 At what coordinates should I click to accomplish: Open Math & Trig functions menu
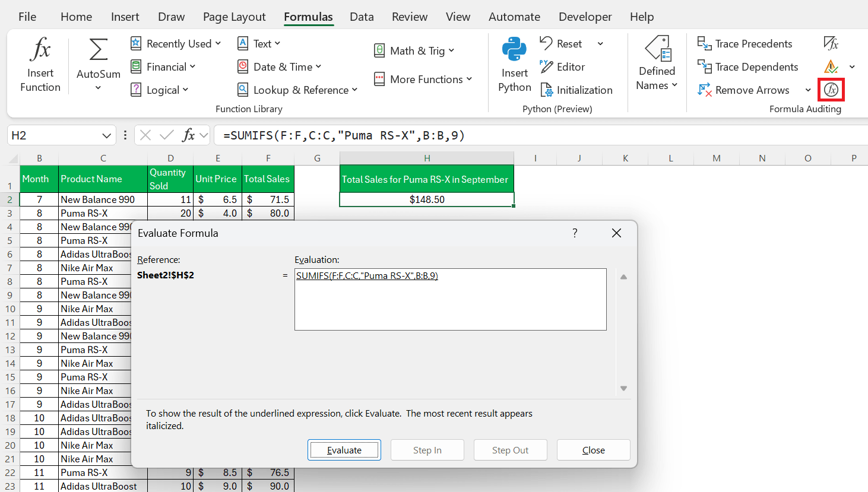(414, 50)
